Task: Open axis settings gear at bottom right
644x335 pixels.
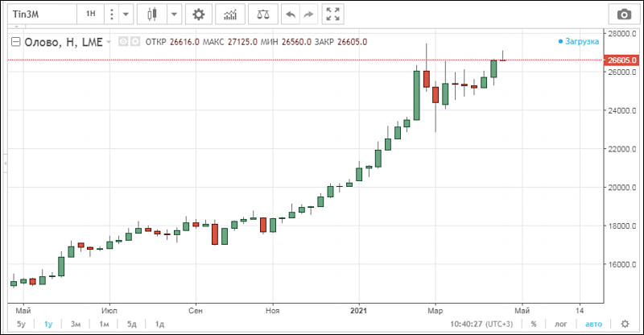Action: 625,324
